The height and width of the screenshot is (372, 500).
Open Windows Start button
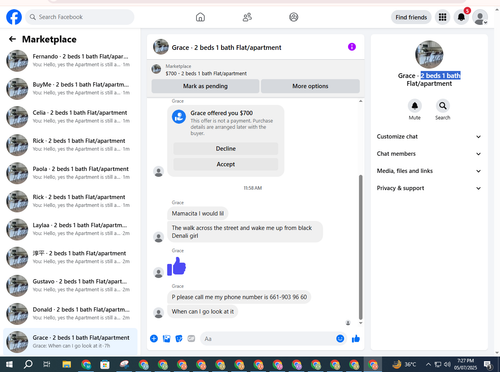click(9, 364)
